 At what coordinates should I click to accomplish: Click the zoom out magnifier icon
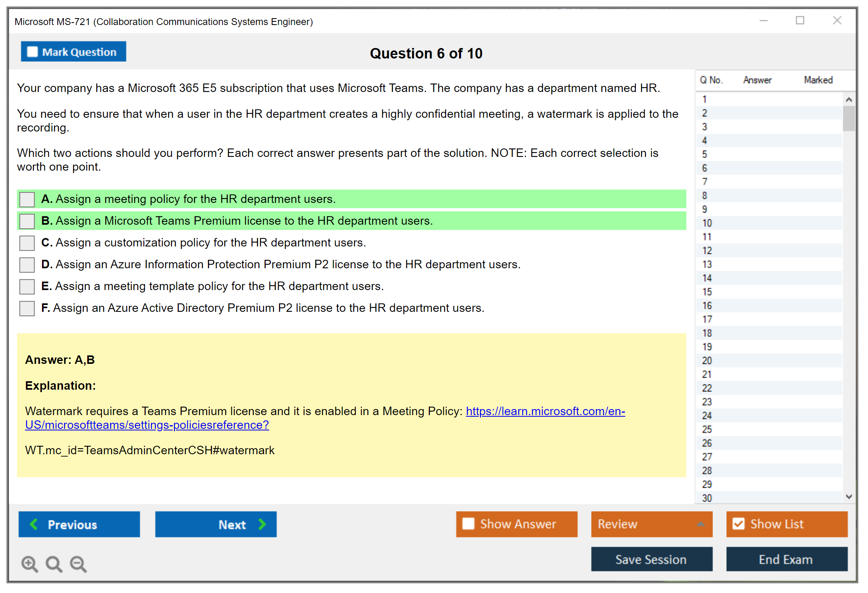78,564
